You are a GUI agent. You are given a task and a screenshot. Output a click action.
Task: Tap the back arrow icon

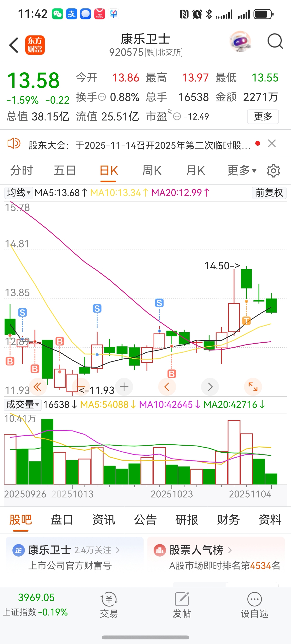14,45
